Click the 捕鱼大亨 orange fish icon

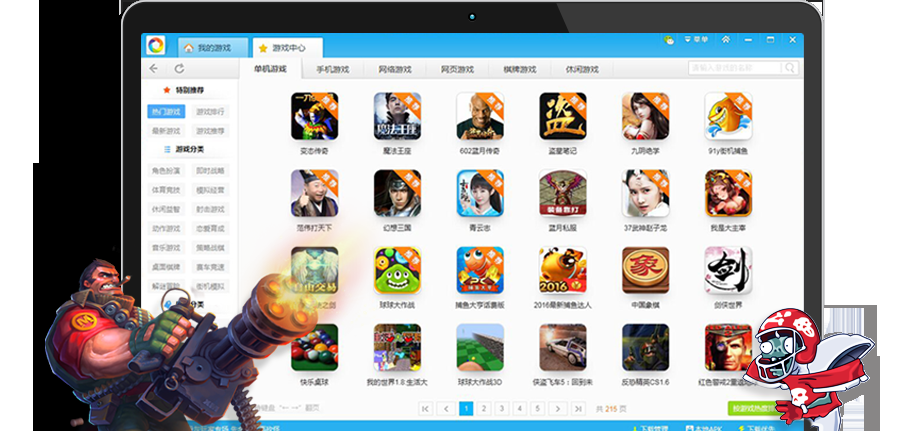pos(480,270)
